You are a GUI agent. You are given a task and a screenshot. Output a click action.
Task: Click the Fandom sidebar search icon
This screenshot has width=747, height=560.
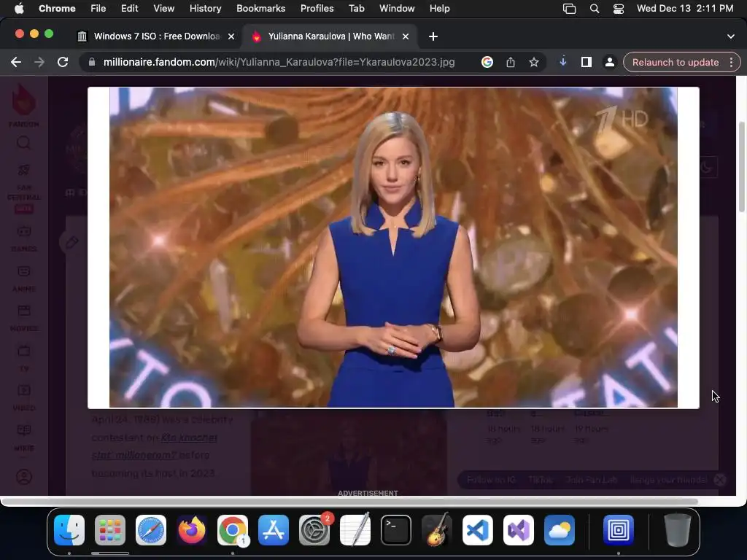(23, 142)
